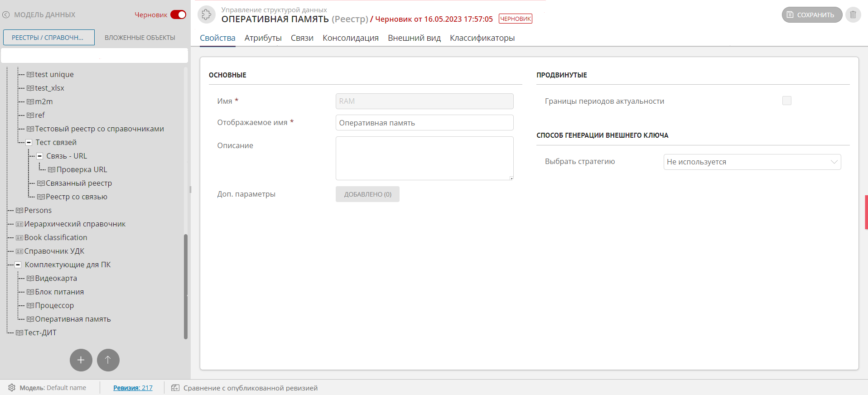Click the round up-arrow button
The height and width of the screenshot is (395, 868).
tap(108, 360)
